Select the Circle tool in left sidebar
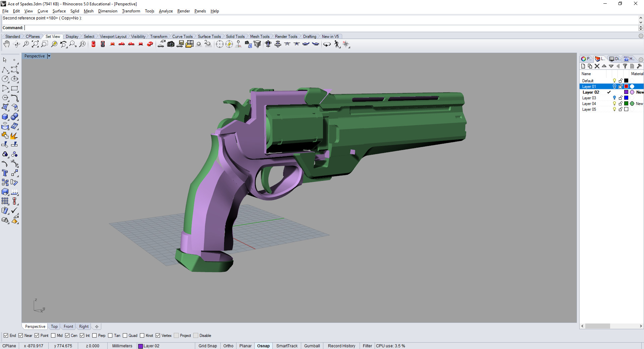Image resolution: width=644 pixels, height=349 pixels. point(5,79)
